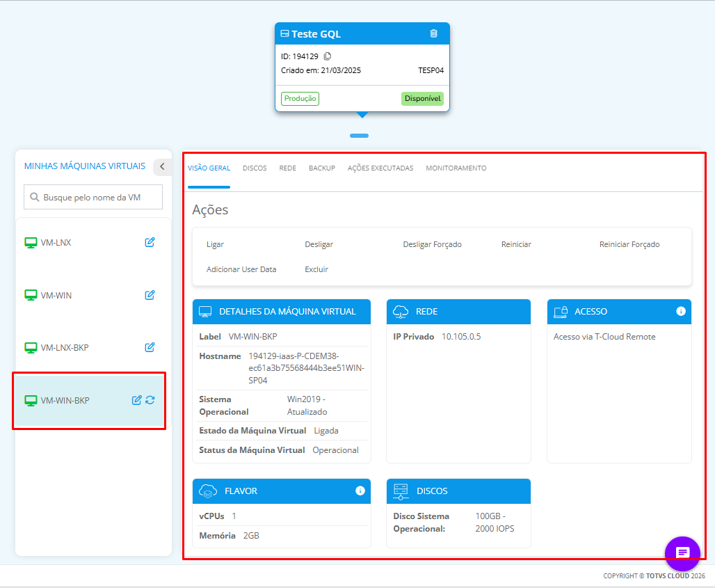The width and height of the screenshot is (715, 588).
Task: Focus the Busque pelo nome da VM field
Action: point(93,197)
